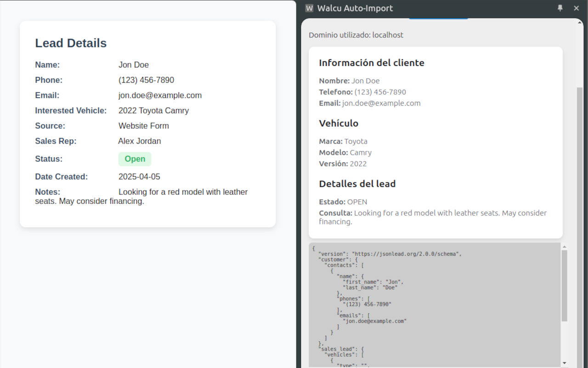This screenshot has width=588, height=368.
Task: Click the JSON box scrollbar thumb
Action: pos(564,285)
